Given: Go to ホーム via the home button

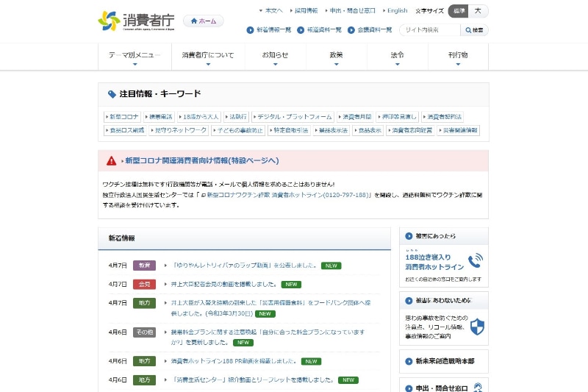Looking at the screenshot, I should tap(204, 21).
